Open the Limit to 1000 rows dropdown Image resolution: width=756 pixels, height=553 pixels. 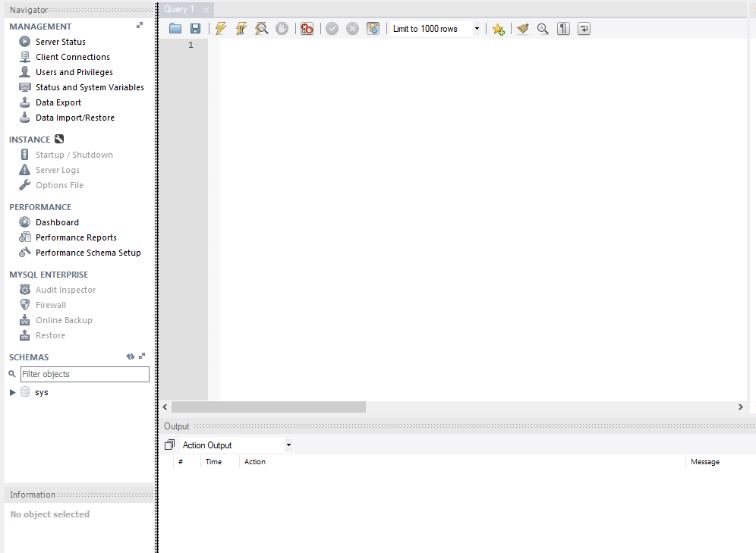pyautogui.click(x=476, y=28)
